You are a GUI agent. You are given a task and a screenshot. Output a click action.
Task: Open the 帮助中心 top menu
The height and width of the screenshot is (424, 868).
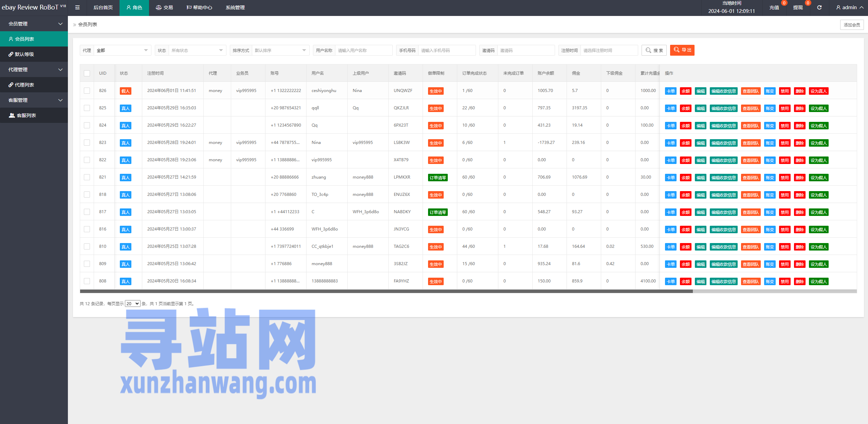tap(199, 7)
